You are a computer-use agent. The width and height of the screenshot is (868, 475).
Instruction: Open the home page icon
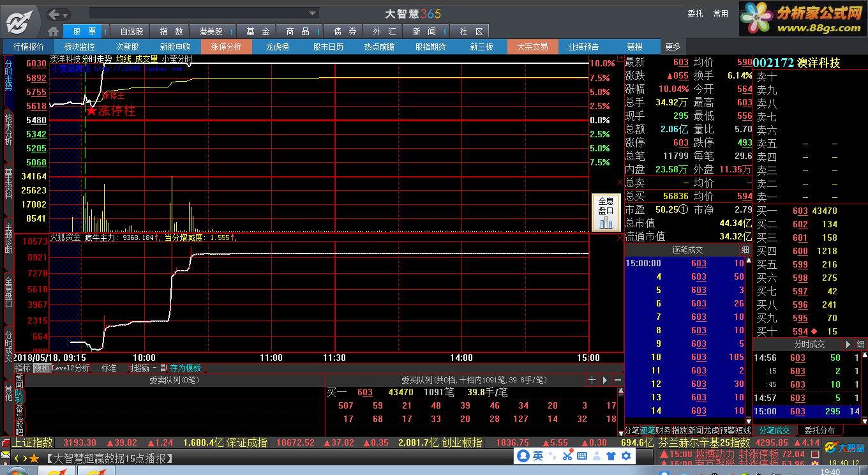[x=54, y=31]
